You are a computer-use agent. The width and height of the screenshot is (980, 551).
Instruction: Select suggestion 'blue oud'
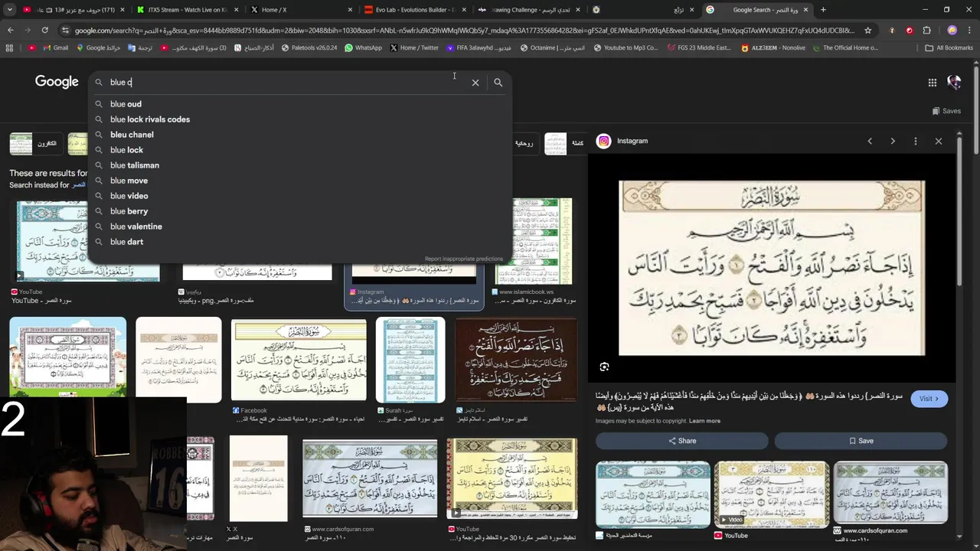299,104
